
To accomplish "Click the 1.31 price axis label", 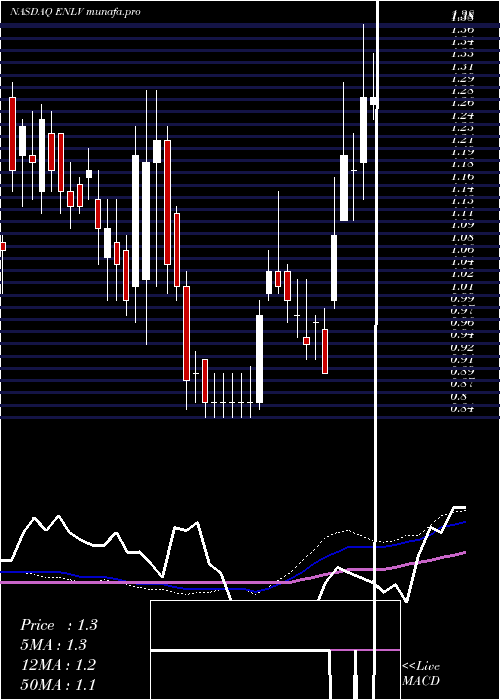I will [x=462, y=67].
